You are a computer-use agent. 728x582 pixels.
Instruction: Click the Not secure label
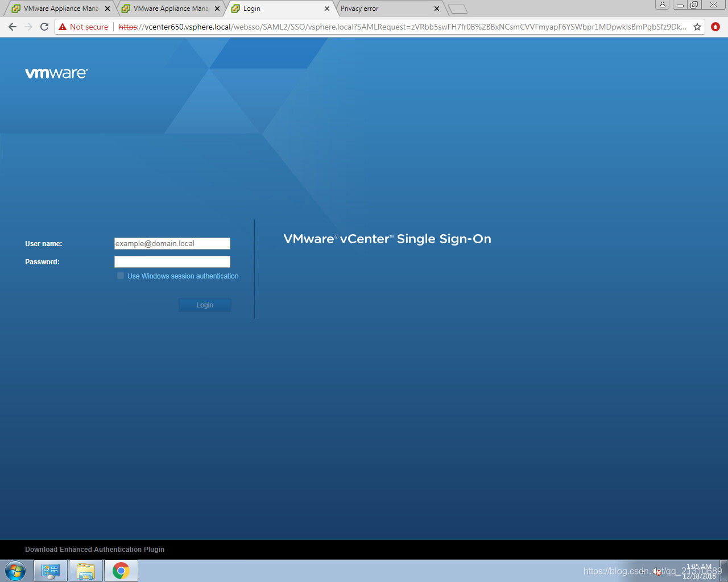pos(89,27)
